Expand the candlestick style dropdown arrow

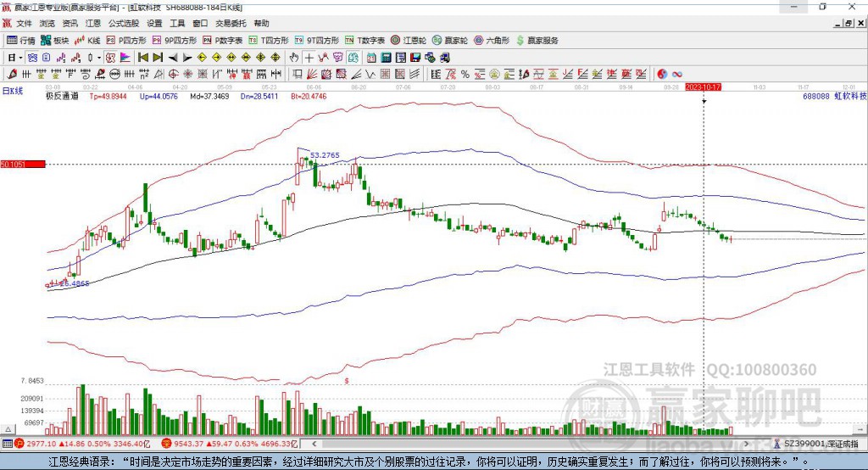[x=99, y=58]
